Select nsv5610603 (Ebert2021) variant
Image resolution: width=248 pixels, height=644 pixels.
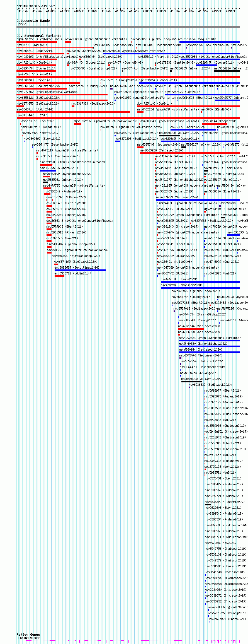coord(196,98)
